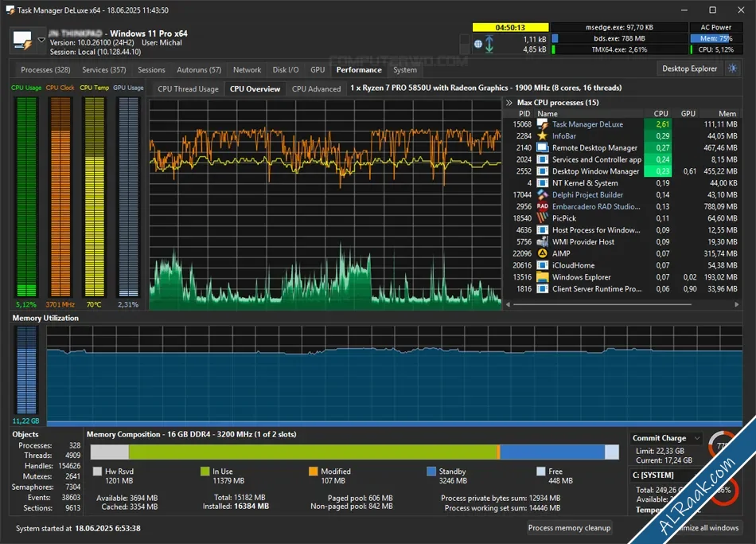The height and width of the screenshot is (544, 756).
Task: Click the Embarcadero RAD Studio icon
Action: [543, 206]
